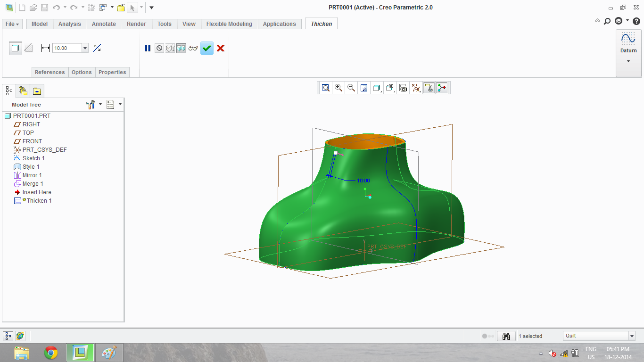Open Chrome from the Windows taskbar
The width and height of the screenshot is (644, 362).
[x=51, y=353]
